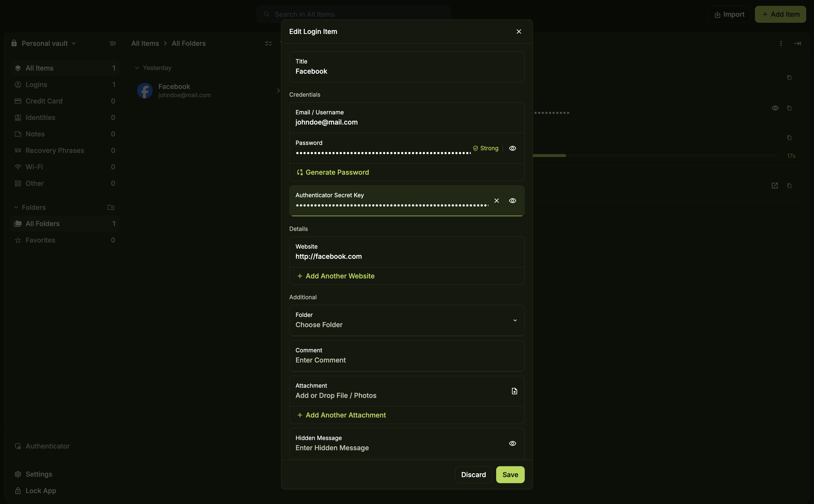Open website in browser icon
Viewport: 814px width, 504px height.
[775, 186]
